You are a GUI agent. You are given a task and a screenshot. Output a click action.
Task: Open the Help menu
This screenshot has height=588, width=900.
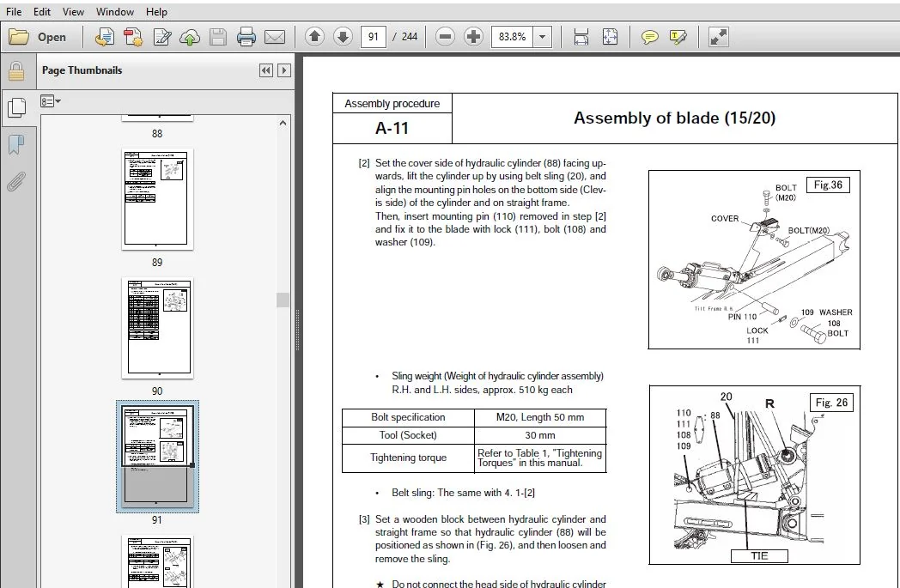pos(156,11)
